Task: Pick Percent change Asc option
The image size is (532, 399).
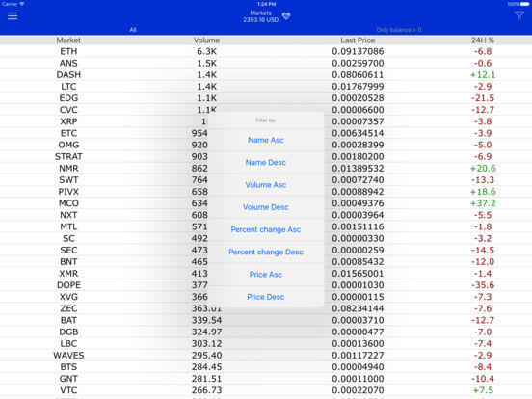Action: coord(266,229)
